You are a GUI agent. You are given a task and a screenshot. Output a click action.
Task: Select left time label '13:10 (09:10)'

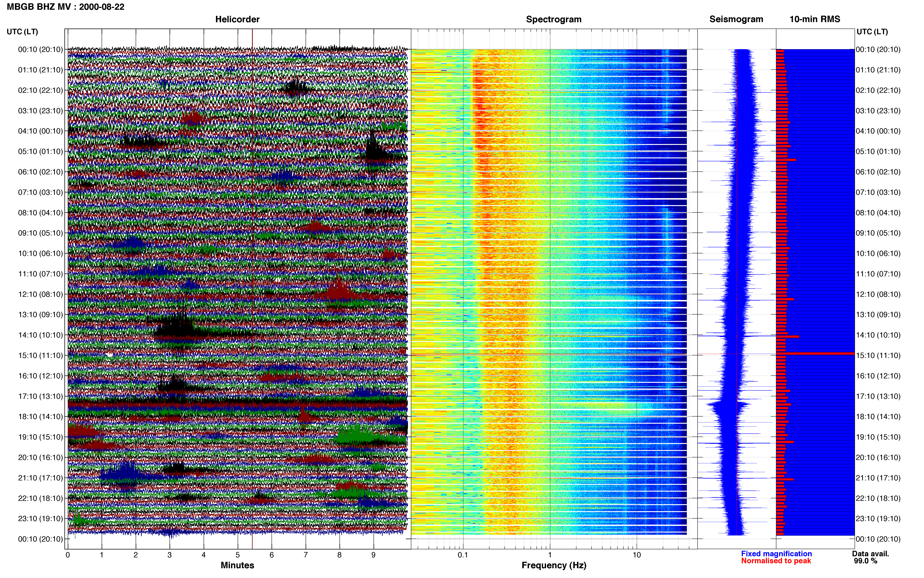41,315
